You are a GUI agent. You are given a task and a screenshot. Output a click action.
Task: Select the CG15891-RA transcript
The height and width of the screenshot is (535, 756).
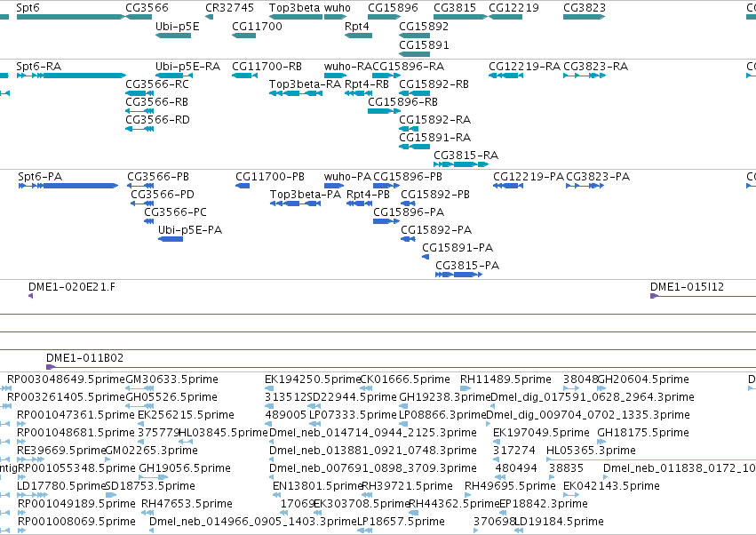tap(415, 147)
